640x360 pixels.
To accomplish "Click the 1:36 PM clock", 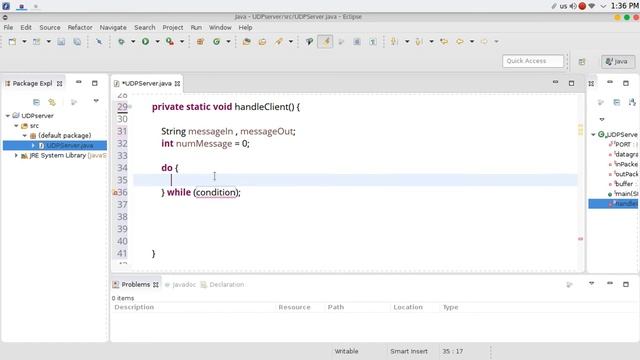I will 624,6.
